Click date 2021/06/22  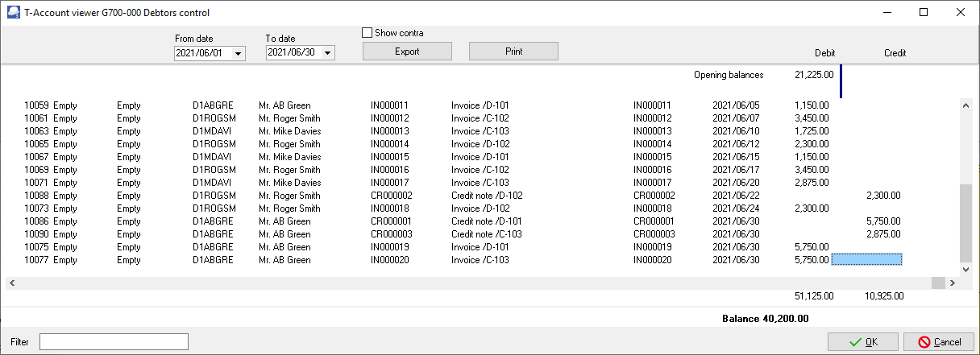tap(736, 196)
